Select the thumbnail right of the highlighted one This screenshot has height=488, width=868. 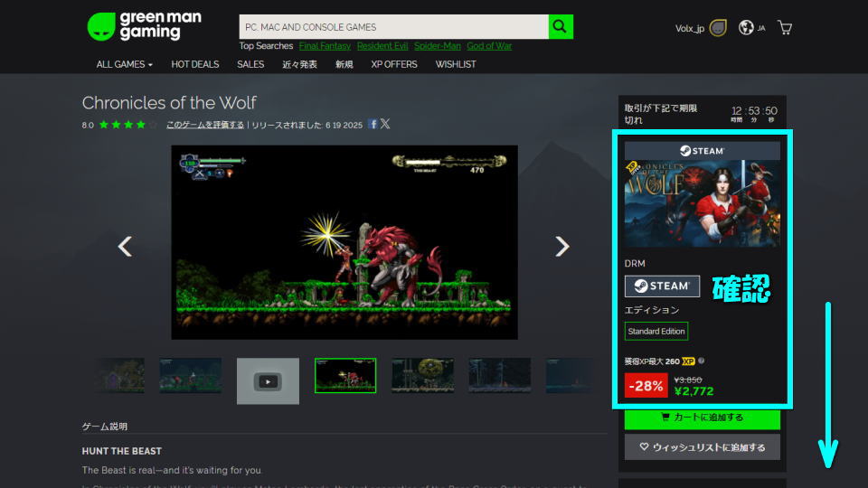click(422, 375)
